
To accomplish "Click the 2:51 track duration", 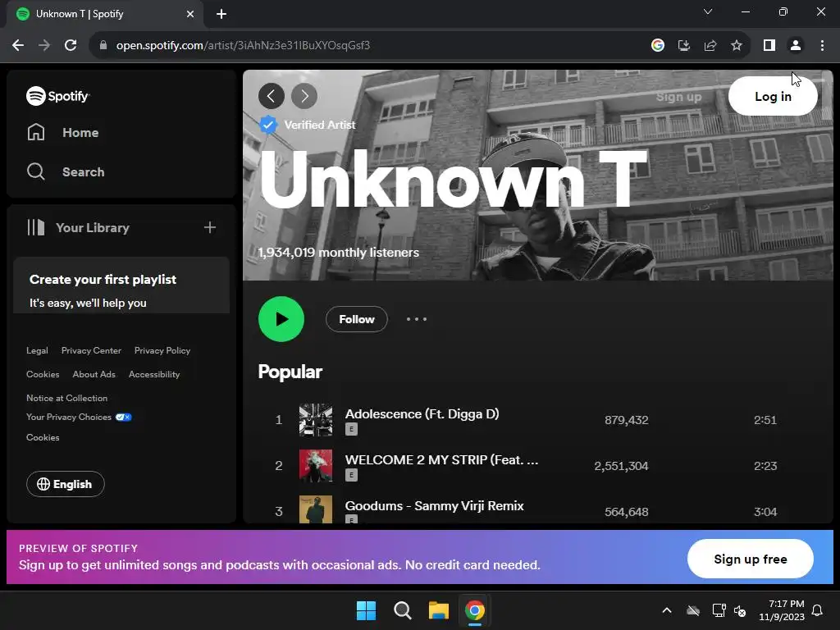I will click(x=765, y=420).
